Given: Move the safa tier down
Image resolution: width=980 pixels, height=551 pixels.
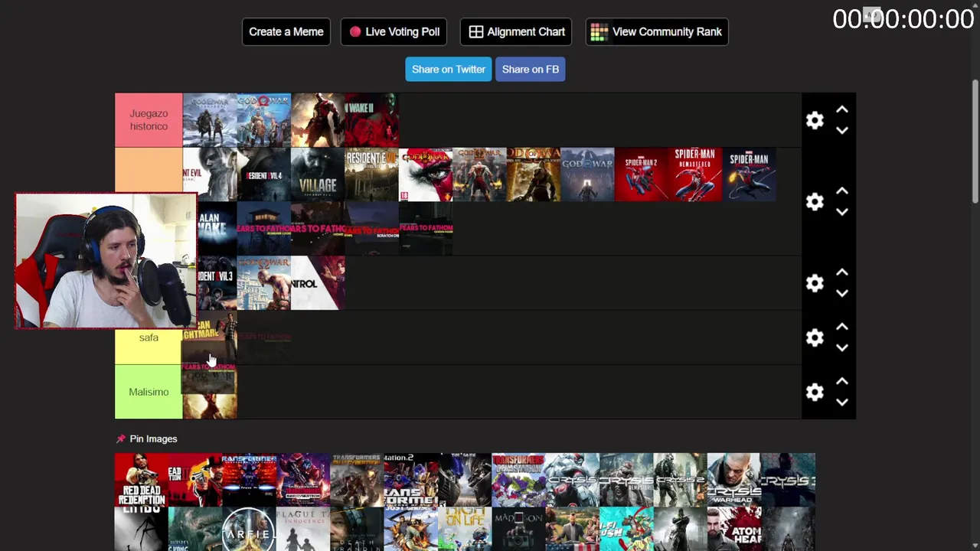Looking at the screenshot, I should (x=842, y=348).
